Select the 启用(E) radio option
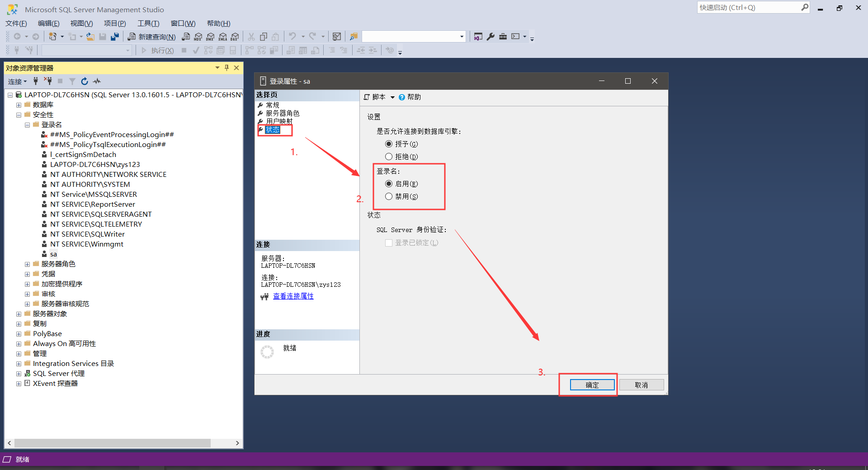Image resolution: width=868 pixels, height=470 pixels. (389, 184)
